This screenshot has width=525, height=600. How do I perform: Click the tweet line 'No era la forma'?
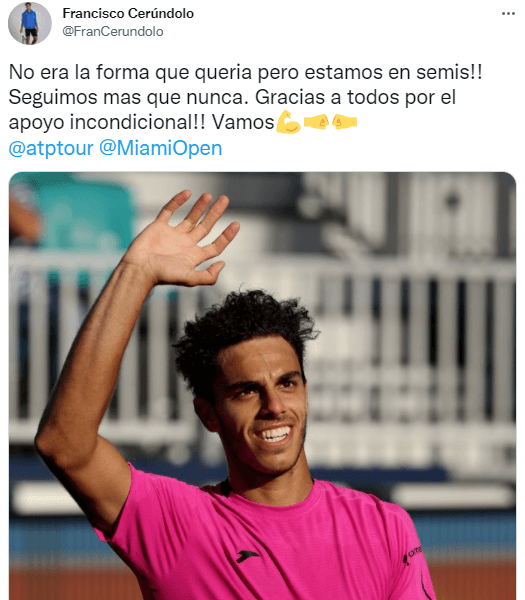coord(79,72)
